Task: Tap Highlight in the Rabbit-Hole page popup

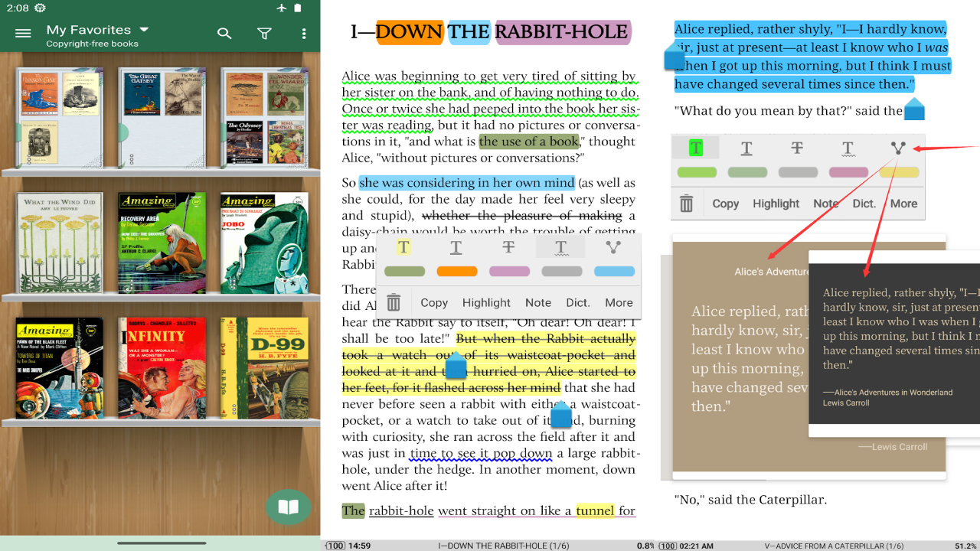Action: [486, 302]
